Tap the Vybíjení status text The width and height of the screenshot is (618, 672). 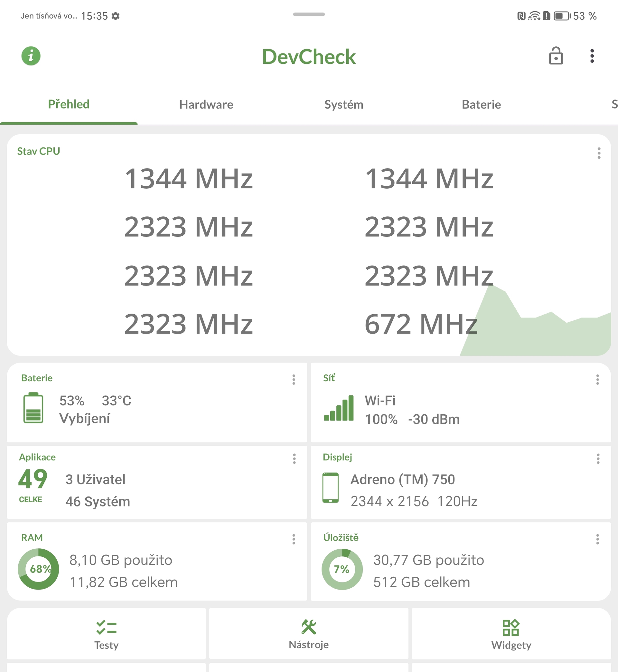pyautogui.click(x=85, y=419)
